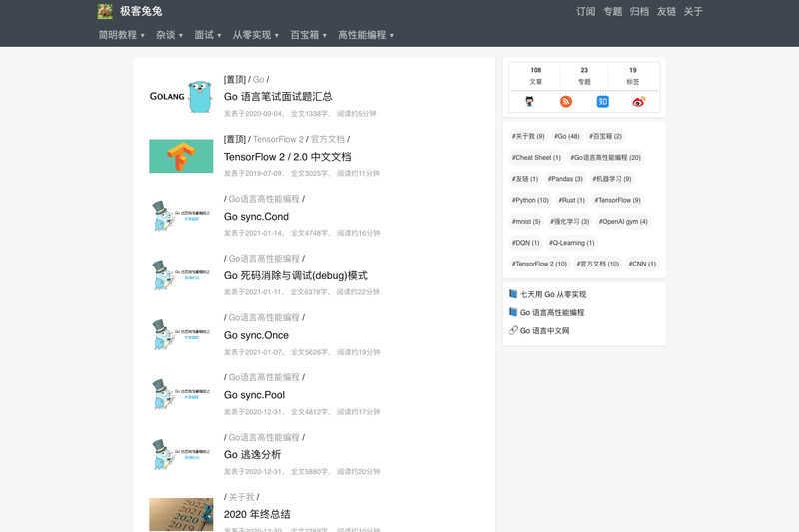Click the book icon beside Go 语言高性能编程
This screenshot has width=799, height=532.
pos(513,312)
